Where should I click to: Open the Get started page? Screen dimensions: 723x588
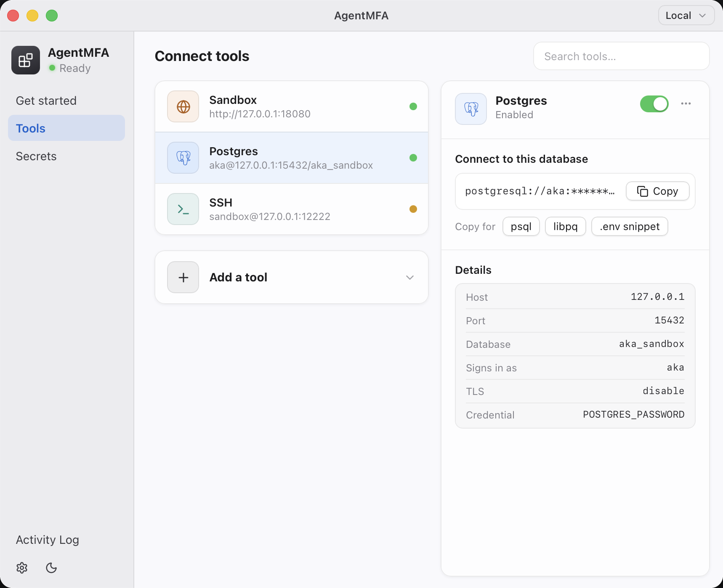[66, 101]
